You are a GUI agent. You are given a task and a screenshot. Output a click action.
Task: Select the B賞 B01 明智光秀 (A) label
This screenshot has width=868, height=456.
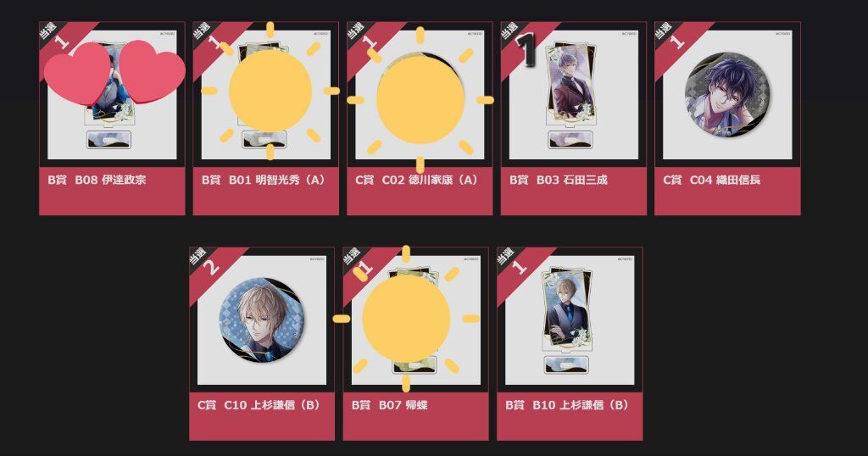pos(264,180)
